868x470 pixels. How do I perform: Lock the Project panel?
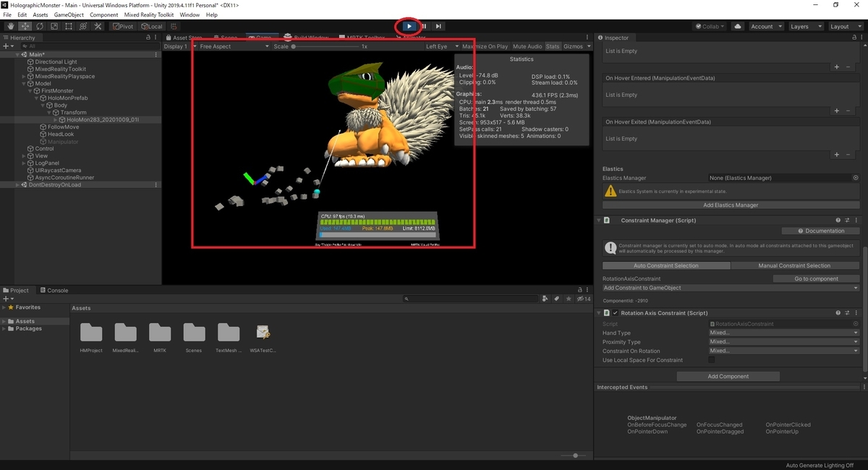(579, 290)
